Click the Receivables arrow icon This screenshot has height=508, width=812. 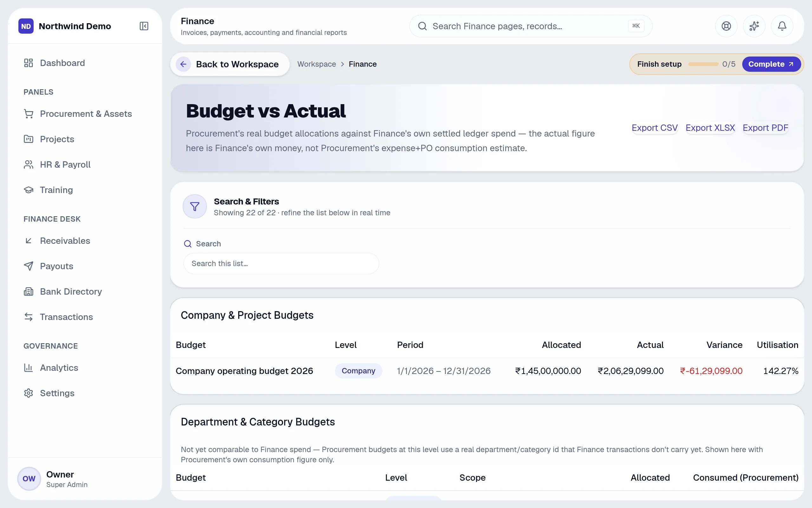(29, 241)
